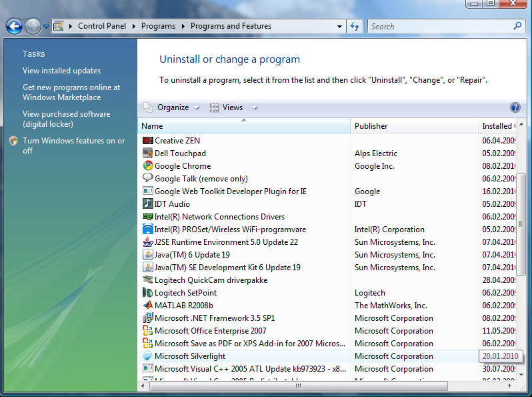
Task: Select Java(TM) SE Development Kit icon
Action: click(x=147, y=268)
